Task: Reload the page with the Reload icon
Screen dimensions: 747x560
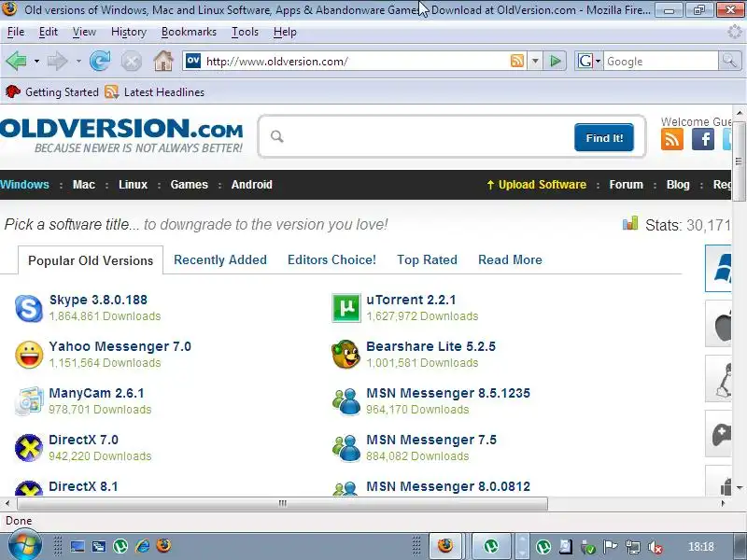Action: pos(100,61)
